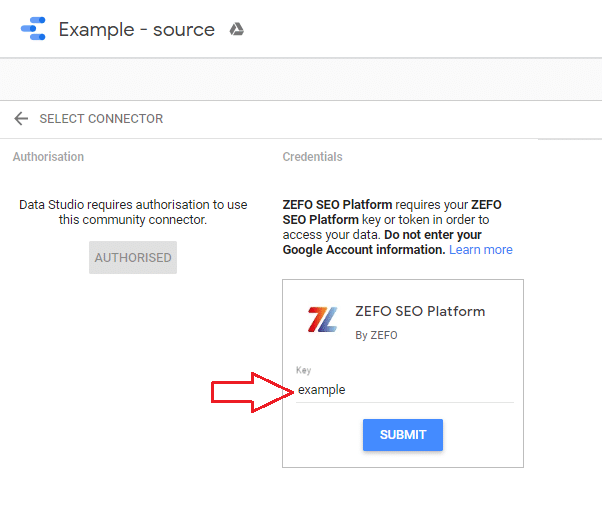Click the 'By ZEFO' author text
The height and width of the screenshot is (522, 602).
[376, 335]
